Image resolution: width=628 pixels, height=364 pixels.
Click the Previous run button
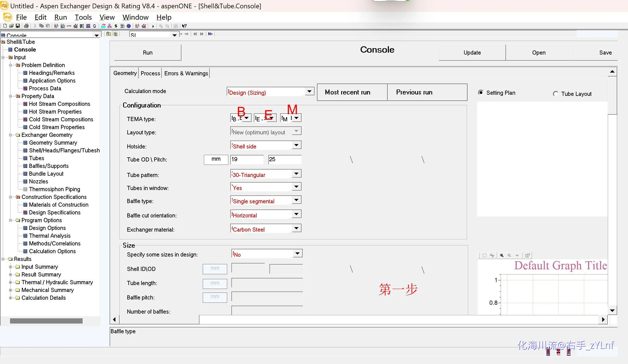(x=427, y=92)
